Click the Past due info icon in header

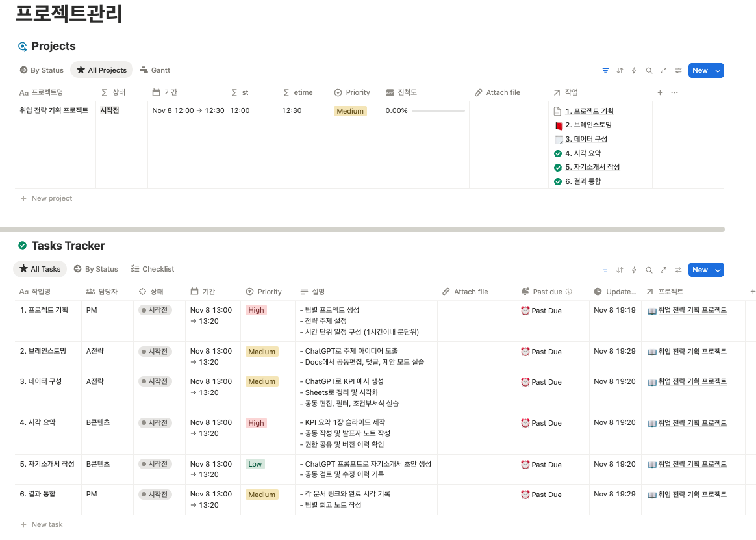569,292
